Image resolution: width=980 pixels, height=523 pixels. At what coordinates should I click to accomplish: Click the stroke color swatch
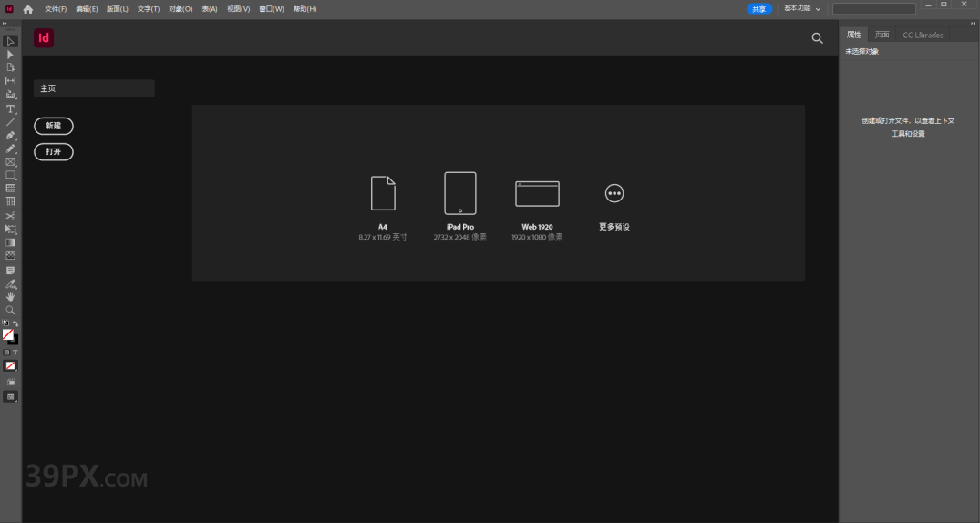tap(14, 341)
